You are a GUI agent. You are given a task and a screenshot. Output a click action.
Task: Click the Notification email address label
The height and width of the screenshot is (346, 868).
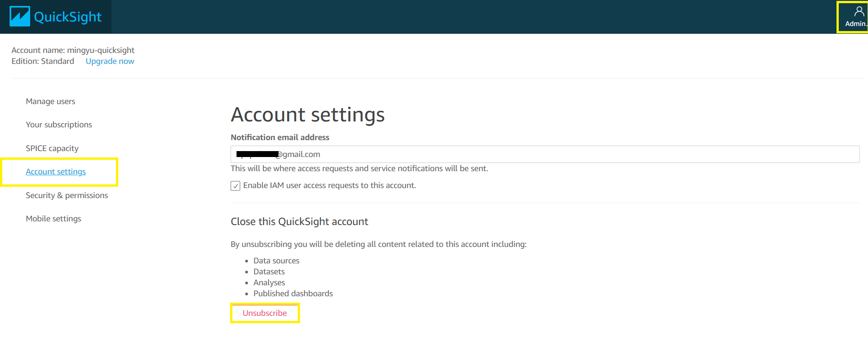(x=280, y=137)
